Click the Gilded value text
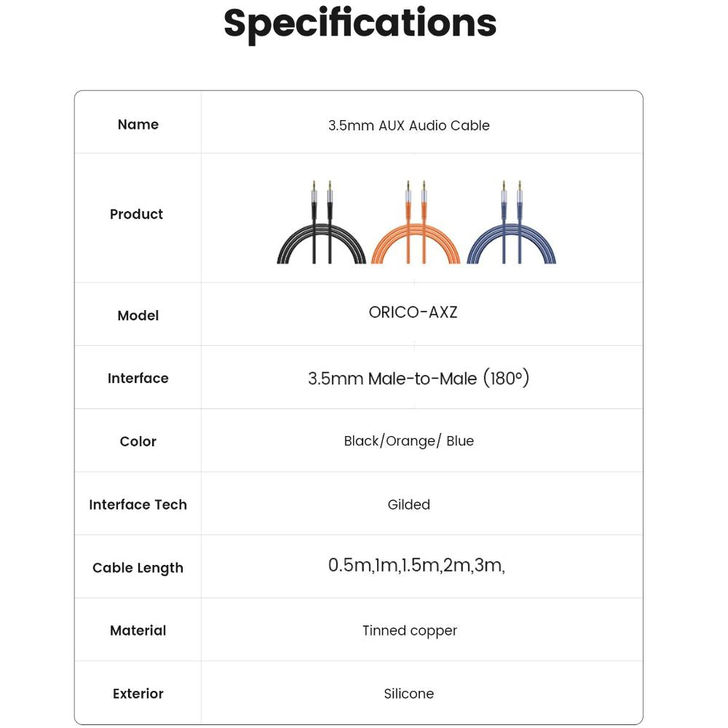Viewport: 728px width, 728px height. coord(408,505)
